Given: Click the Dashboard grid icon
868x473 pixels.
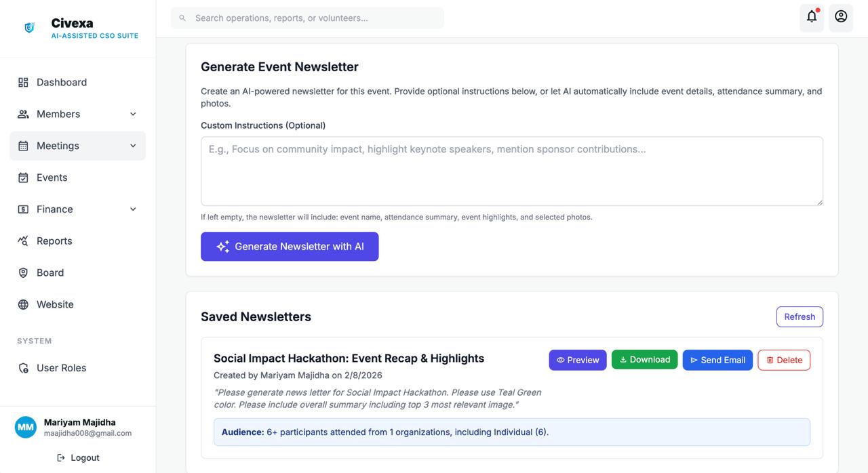Looking at the screenshot, I should 23,82.
